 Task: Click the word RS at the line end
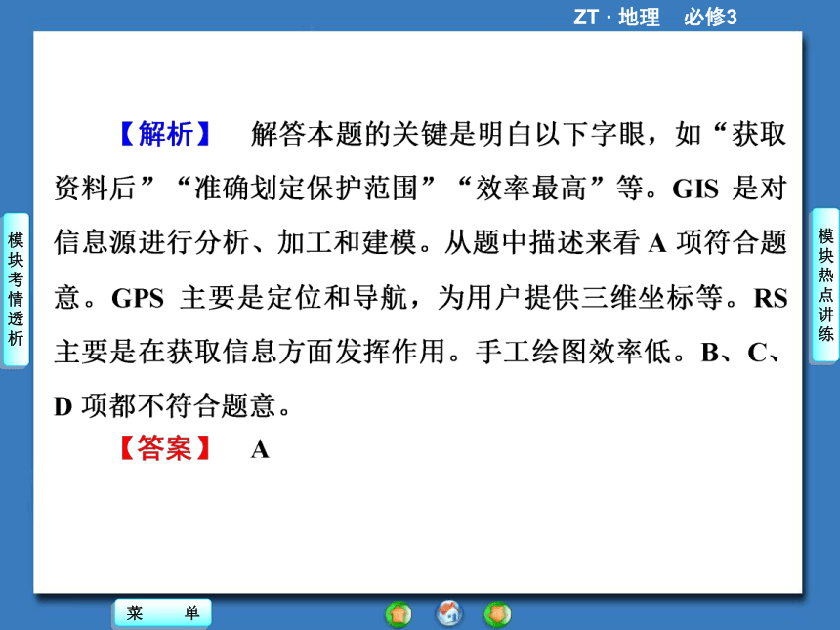pos(771,298)
